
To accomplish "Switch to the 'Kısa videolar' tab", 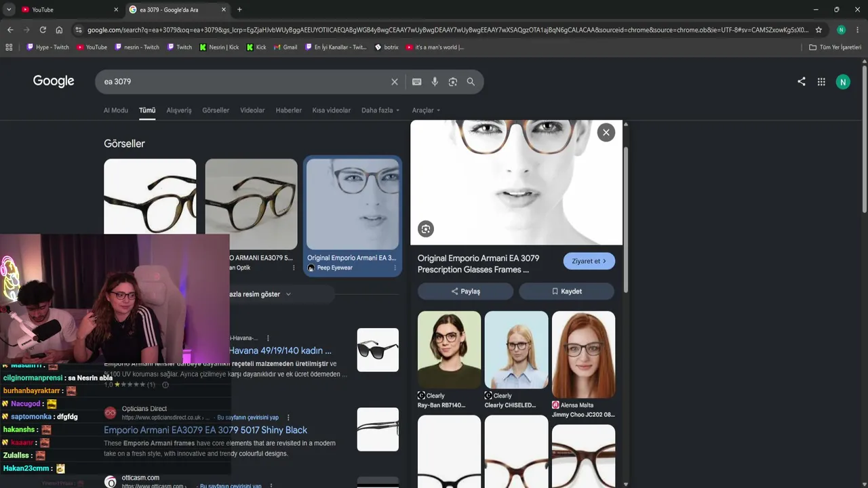I will (332, 110).
